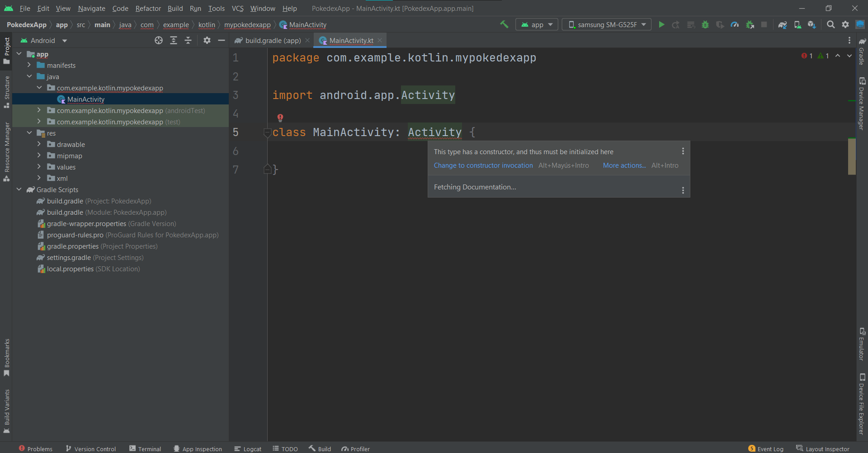Click the hammer Make Project icon

[x=504, y=24]
